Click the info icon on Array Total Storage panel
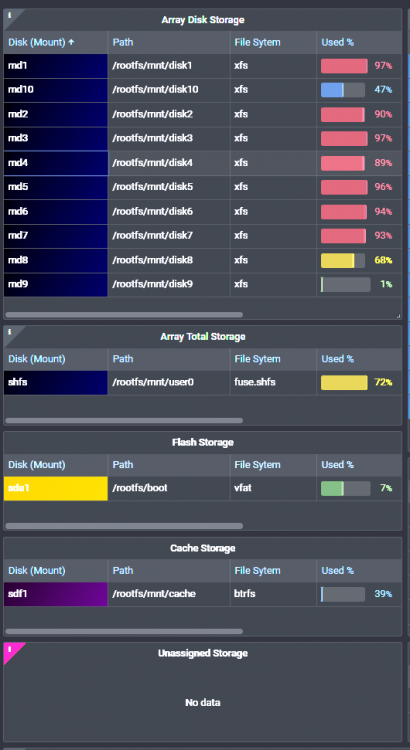The width and height of the screenshot is (410, 750). (x=10, y=331)
